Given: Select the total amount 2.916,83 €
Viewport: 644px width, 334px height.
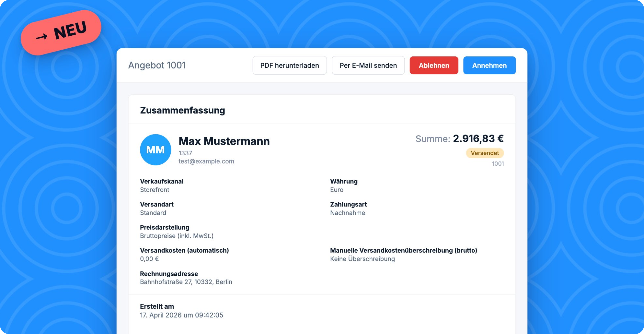Looking at the screenshot, I should tap(478, 139).
